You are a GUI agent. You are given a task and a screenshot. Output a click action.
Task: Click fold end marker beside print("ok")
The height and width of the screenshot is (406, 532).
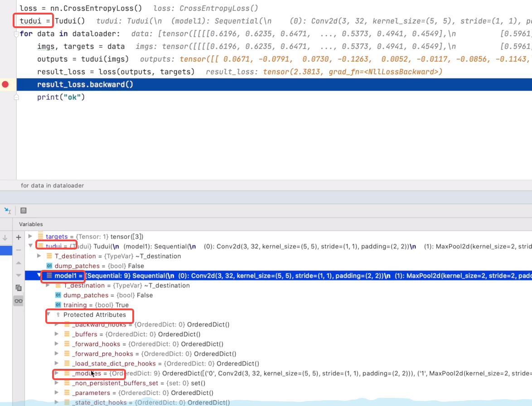16,97
